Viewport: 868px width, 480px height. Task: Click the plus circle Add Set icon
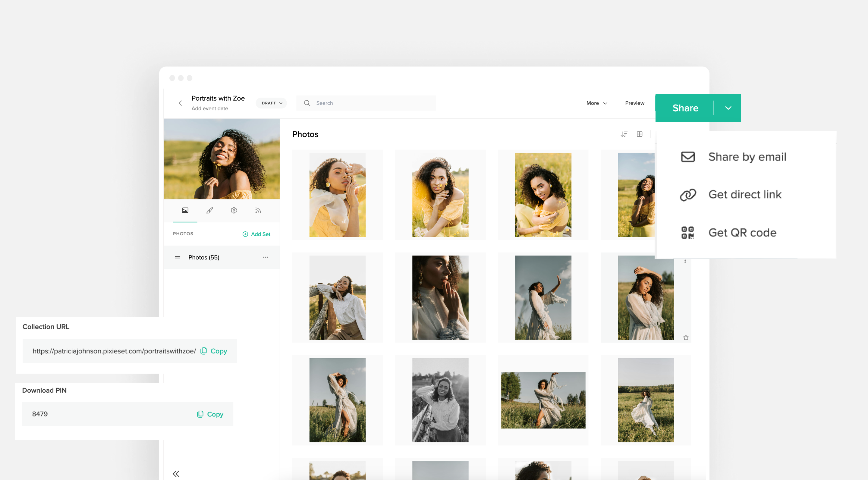(245, 234)
